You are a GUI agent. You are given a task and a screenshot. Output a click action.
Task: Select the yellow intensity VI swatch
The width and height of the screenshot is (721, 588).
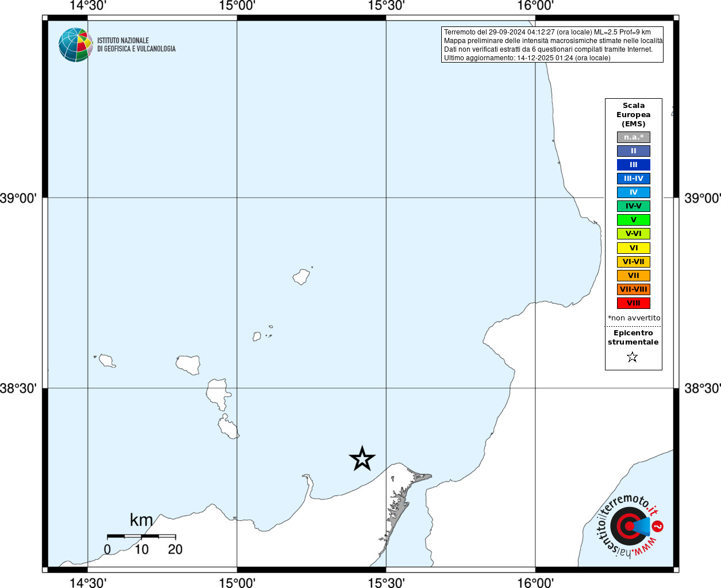[634, 248]
